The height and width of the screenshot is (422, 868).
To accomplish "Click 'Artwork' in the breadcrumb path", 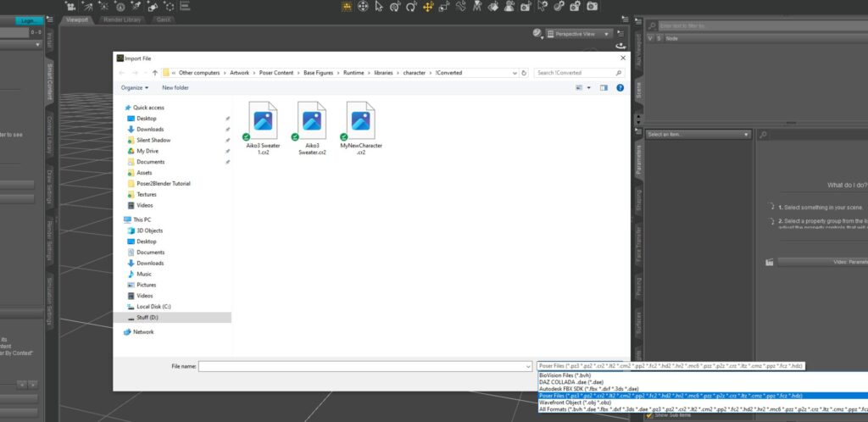I will tap(240, 73).
